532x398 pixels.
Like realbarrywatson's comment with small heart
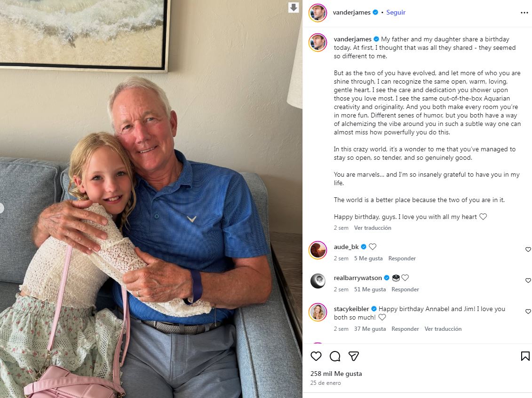point(528,281)
